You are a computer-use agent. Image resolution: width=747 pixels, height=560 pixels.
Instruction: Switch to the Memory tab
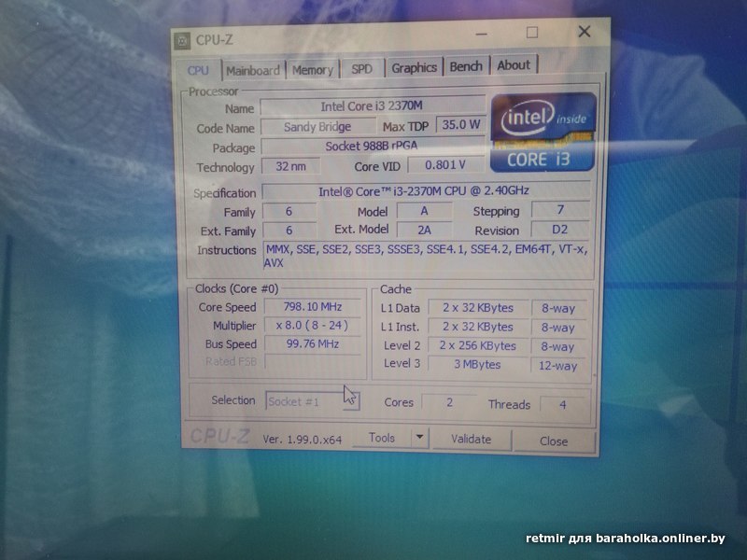click(x=313, y=71)
